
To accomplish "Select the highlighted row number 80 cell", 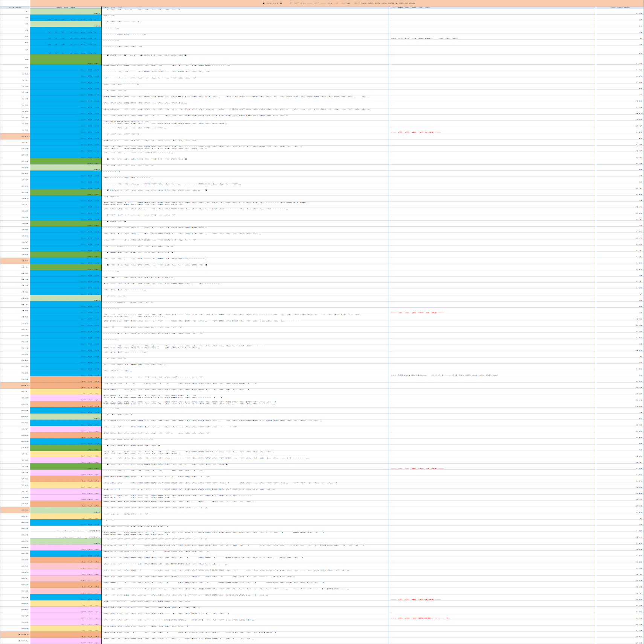I will point(15,510).
